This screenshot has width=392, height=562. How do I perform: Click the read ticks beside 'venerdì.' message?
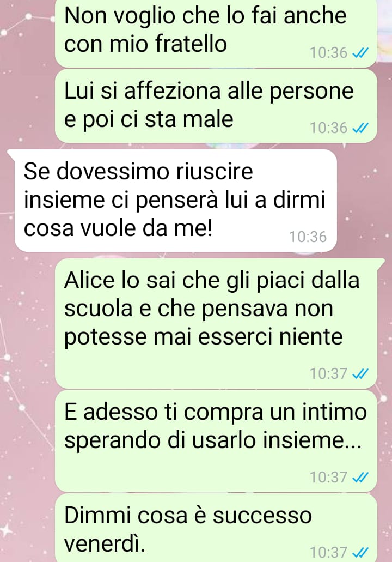(360, 552)
